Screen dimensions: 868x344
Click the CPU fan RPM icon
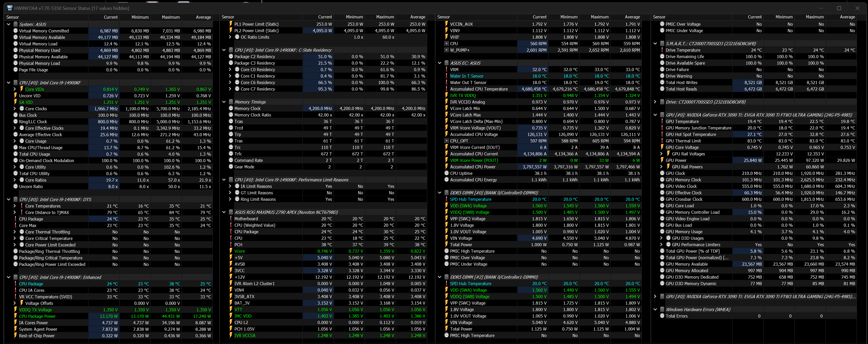coord(447,44)
